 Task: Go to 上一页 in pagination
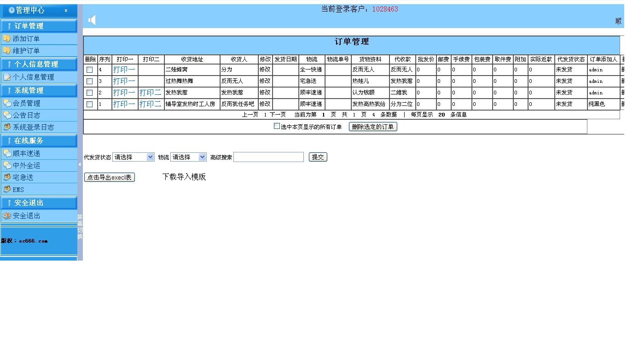click(x=250, y=115)
